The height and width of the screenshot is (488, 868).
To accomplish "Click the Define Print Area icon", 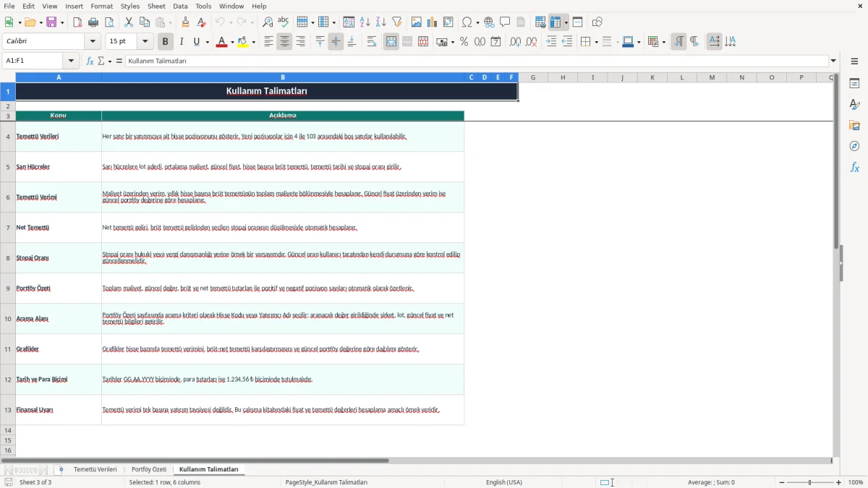I will click(540, 22).
